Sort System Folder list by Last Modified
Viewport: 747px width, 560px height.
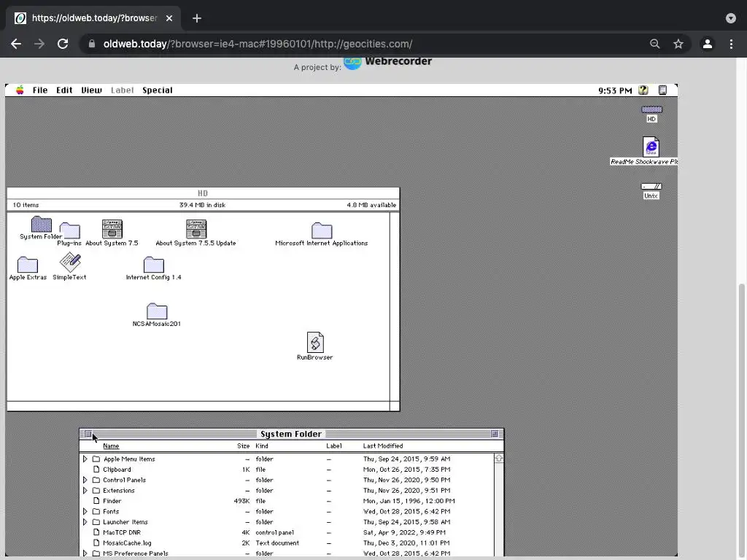coord(383,446)
